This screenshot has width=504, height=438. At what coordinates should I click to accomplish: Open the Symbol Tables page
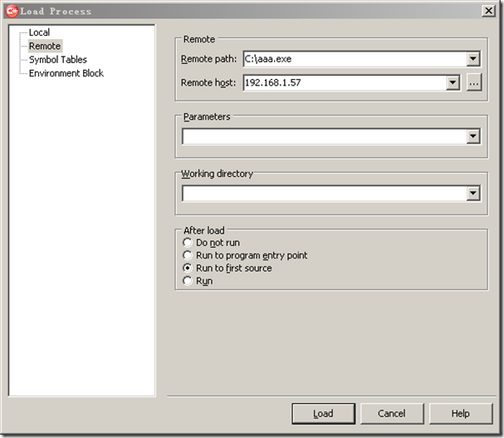coord(58,60)
